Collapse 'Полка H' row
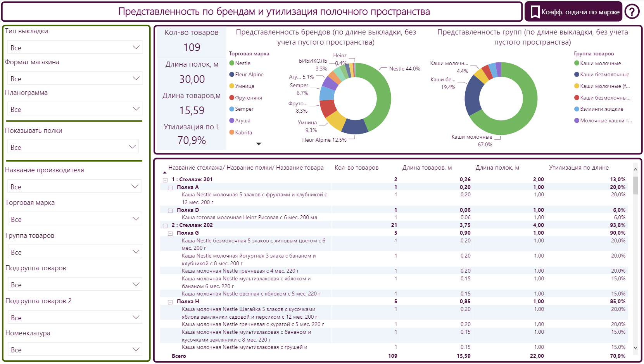 pos(170,302)
